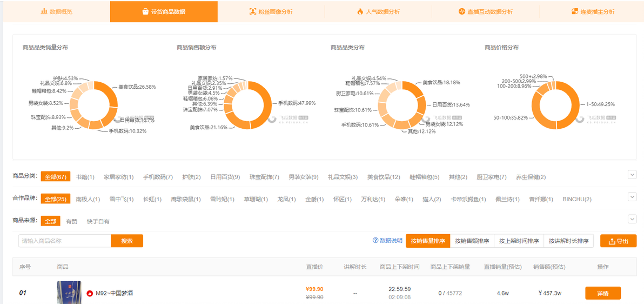Filter brand by 雪中飞(1)
This screenshot has height=304, width=644.
click(122, 199)
